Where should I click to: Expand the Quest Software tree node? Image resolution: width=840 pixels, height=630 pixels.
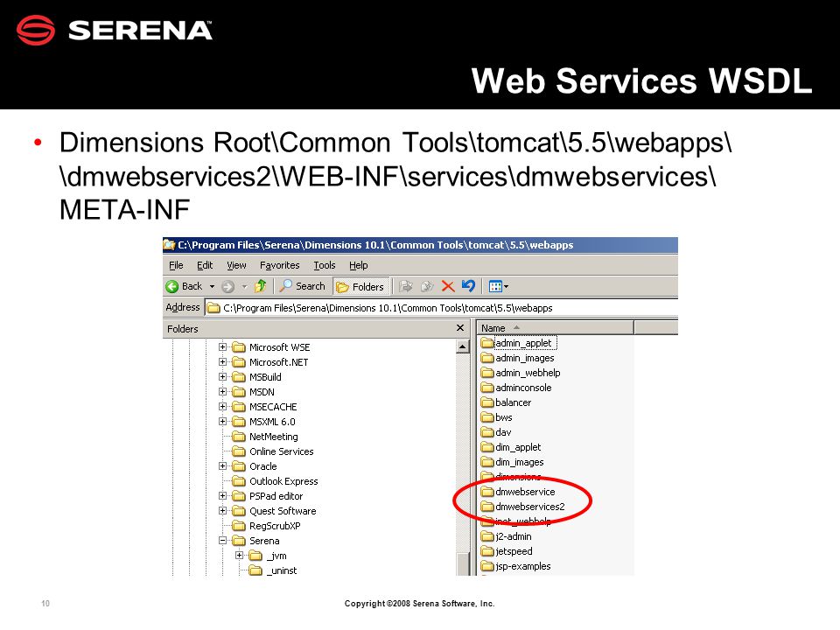point(222,511)
